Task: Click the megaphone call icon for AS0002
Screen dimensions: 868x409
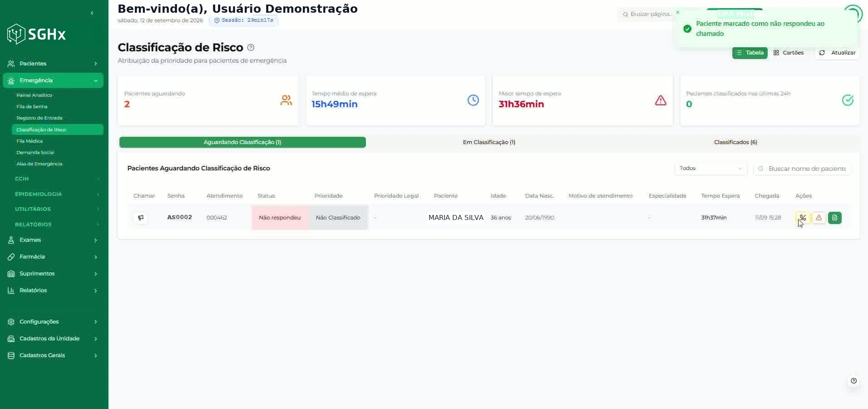Action: 141,218
